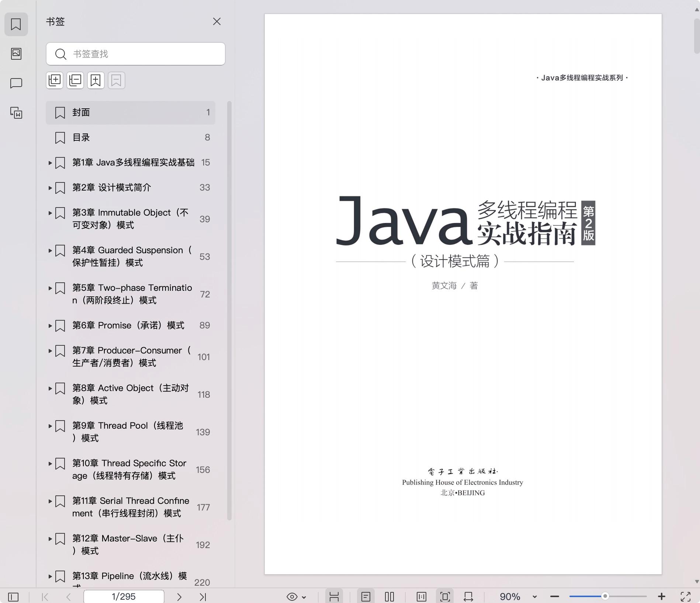Expand 第8章 Active Object chapter

point(50,388)
